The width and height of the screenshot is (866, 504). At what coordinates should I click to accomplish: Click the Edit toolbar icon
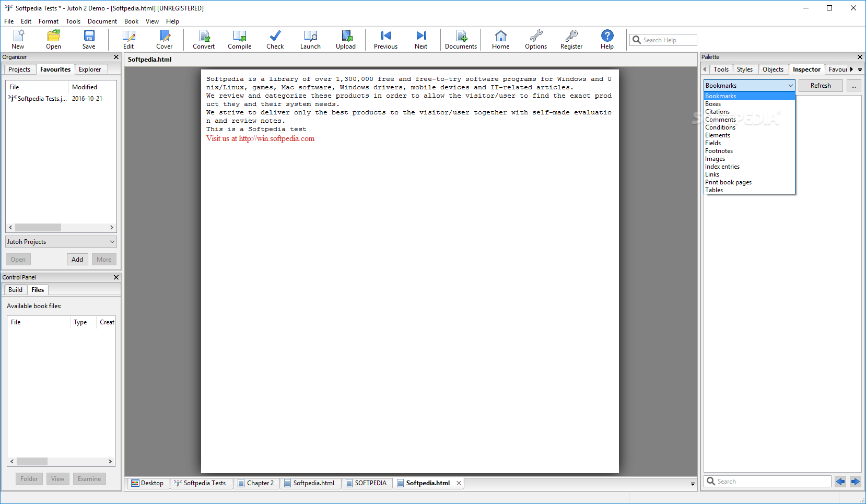[x=128, y=40]
